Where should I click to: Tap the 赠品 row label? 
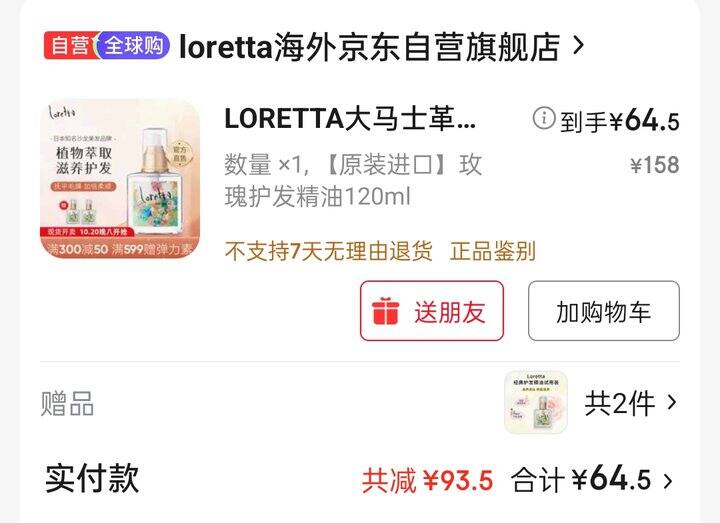coord(68,404)
